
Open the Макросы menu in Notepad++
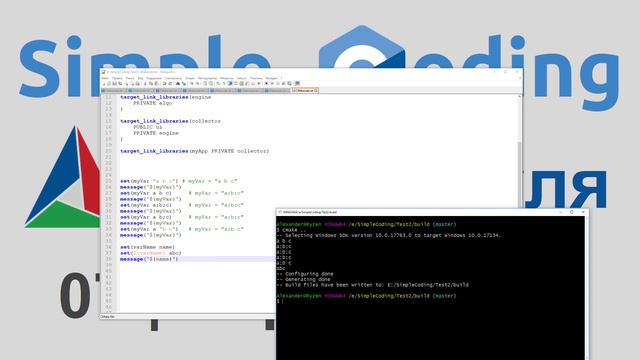coord(227,78)
